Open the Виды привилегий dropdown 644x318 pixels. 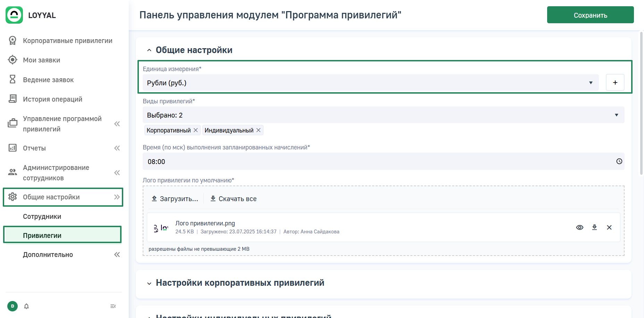pyautogui.click(x=383, y=115)
